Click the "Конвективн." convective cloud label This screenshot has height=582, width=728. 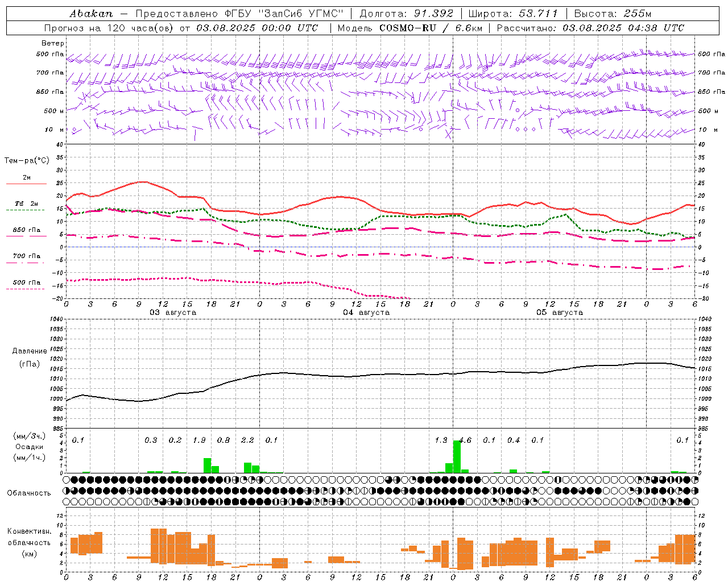[x=29, y=531]
